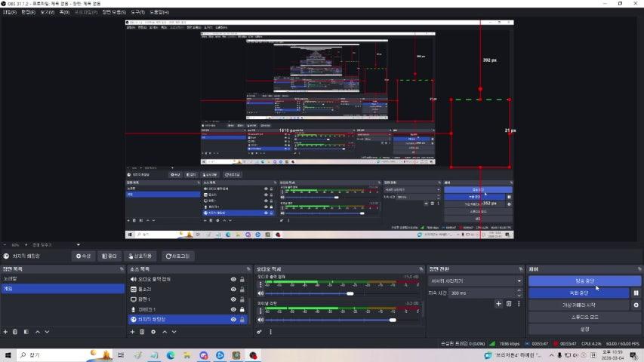Mute the desktop audio speaker icon
The width and height of the screenshot is (644, 362).
click(260, 293)
